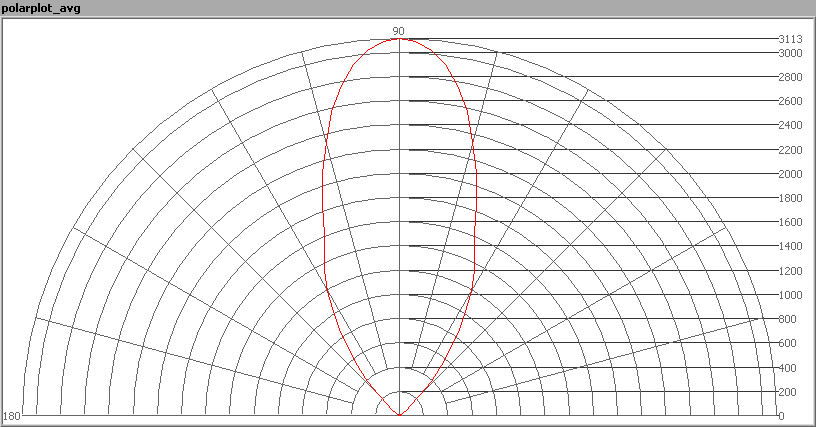Pick the 400 scale label
The image size is (816, 427).
point(788,368)
